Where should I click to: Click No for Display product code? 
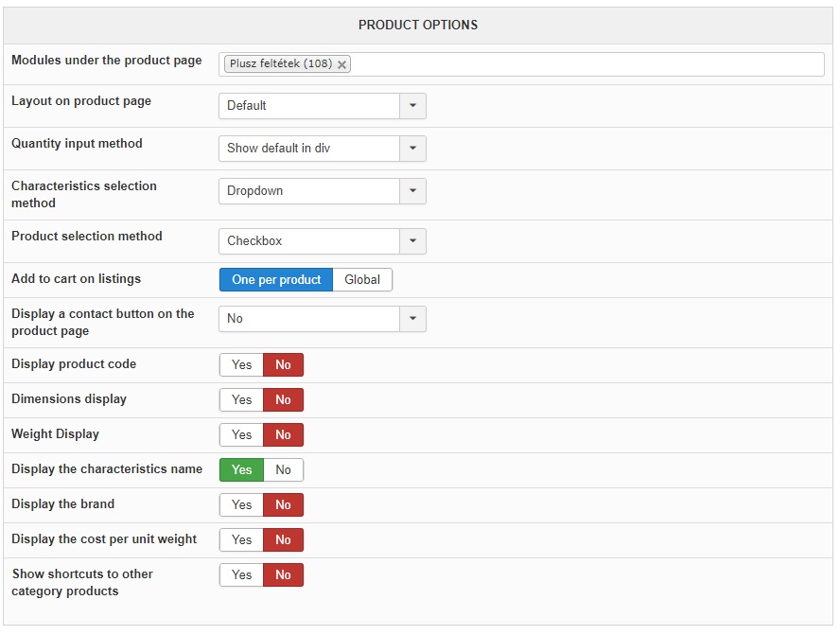coord(284,365)
